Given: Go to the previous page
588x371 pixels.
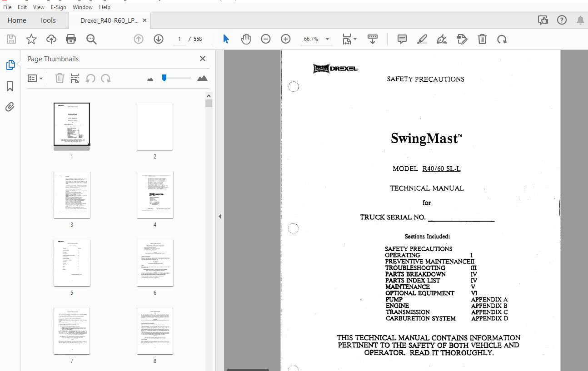Looking at the screenshot, I should (x=139, y=39).
